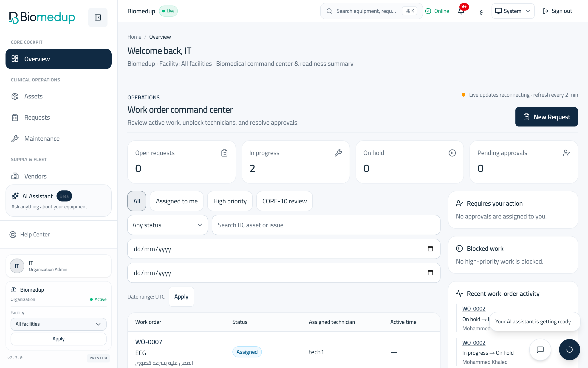Open Overview in sidebar
Viewport: 588px width, 368px height.
tap(59, 59)
